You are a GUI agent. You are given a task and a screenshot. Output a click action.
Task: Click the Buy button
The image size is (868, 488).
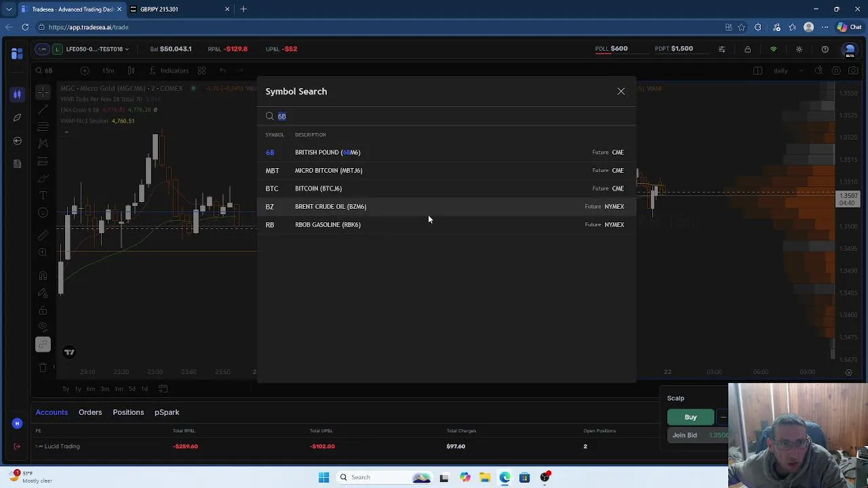click(x=690, y=417)
